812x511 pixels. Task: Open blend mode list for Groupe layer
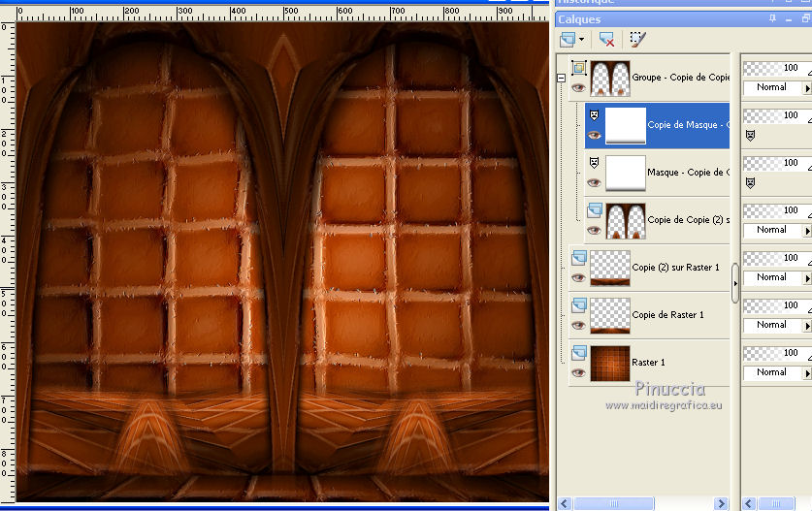coord(807,87)
